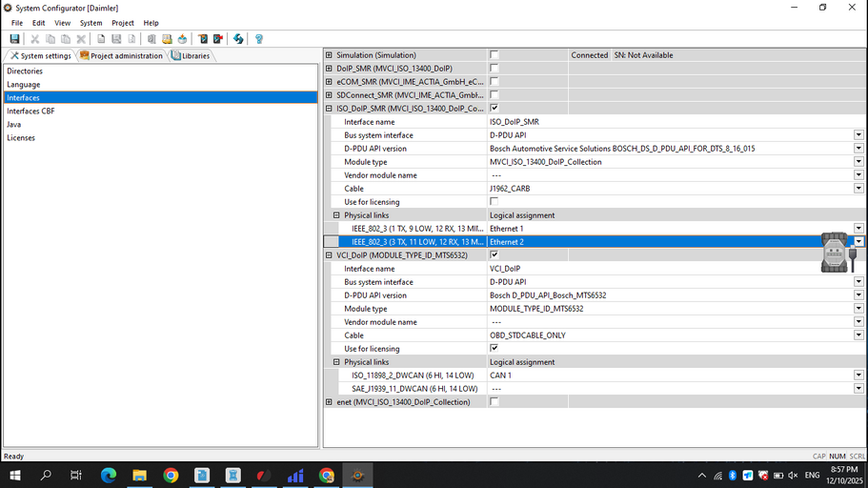The height and width of the screenshot is (488, 868).
Task: Open Task View on the taskbar
Action: coord(76,476)
